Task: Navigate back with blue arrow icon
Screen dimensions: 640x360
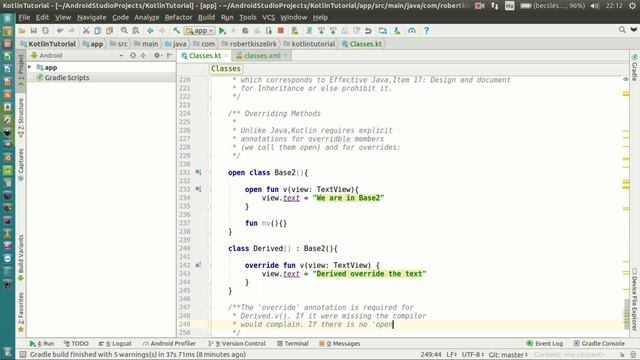Action: pyautogui.click(x=150, y=31)
